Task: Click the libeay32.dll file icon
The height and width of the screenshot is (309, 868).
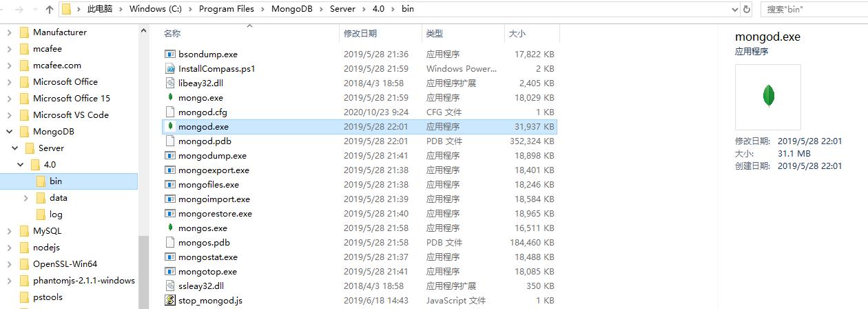Action: tap(171, 83)
